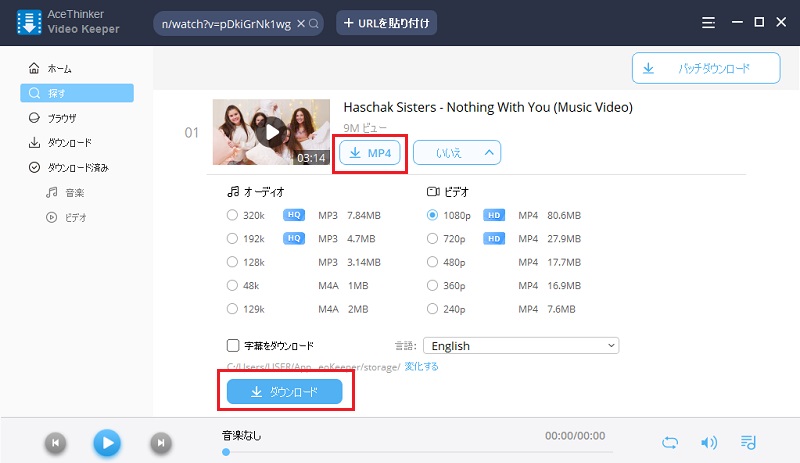Open 音楽 under downloaded items
Screen dimensions: 800x463
coord(65,192)
